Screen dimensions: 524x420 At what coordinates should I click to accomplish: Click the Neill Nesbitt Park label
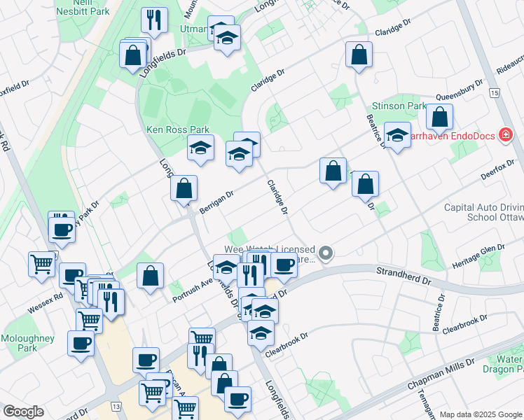coord(83,7)
